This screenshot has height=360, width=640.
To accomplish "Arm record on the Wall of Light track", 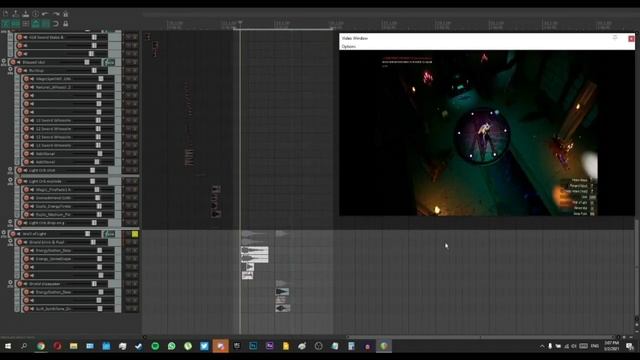I will click(13, 234).
